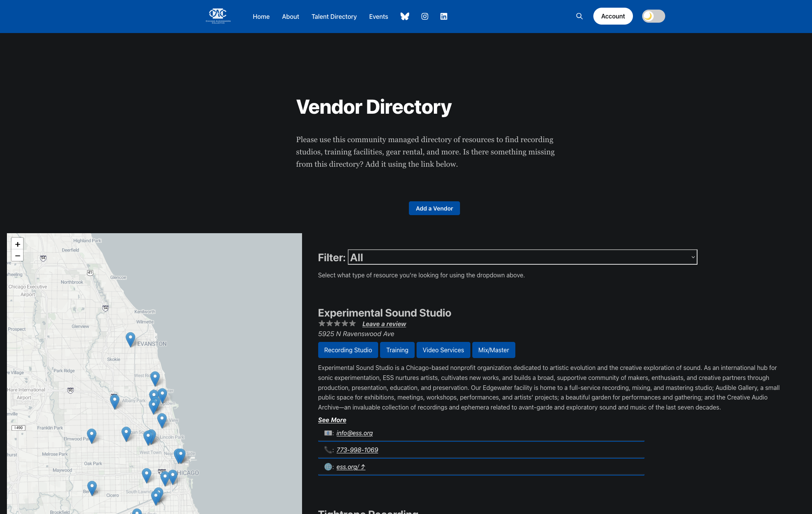
Task: Zoom in the map with plus button
Action: [17, 244]
